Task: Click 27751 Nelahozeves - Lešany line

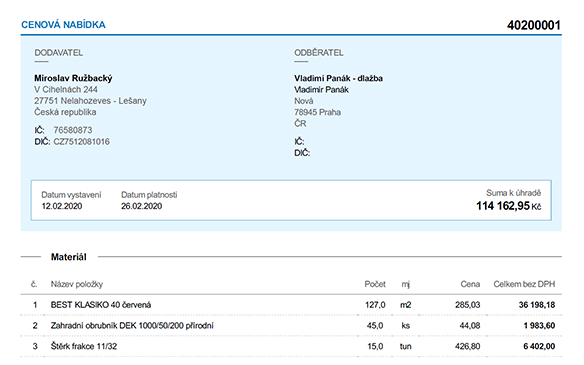Action: coord(91,101)
